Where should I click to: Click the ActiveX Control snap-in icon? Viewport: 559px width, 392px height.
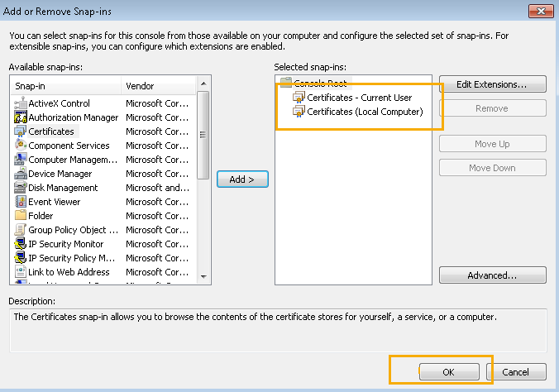coord(21,103)
